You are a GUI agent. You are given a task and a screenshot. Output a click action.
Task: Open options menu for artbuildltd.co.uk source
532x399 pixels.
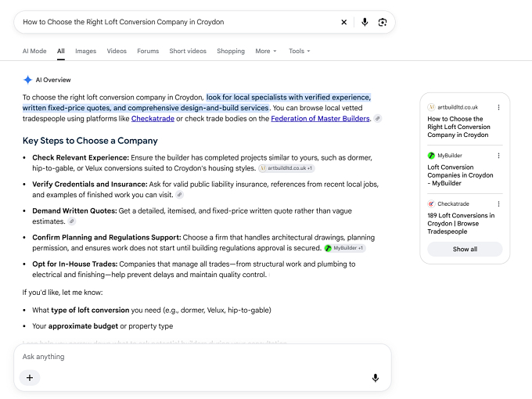[x=498, y=107]
